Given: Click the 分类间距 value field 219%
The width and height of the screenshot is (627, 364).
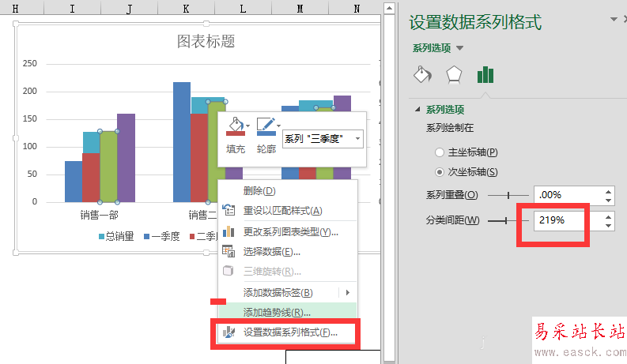Looking at the screenshot, I should click(569, 220).
